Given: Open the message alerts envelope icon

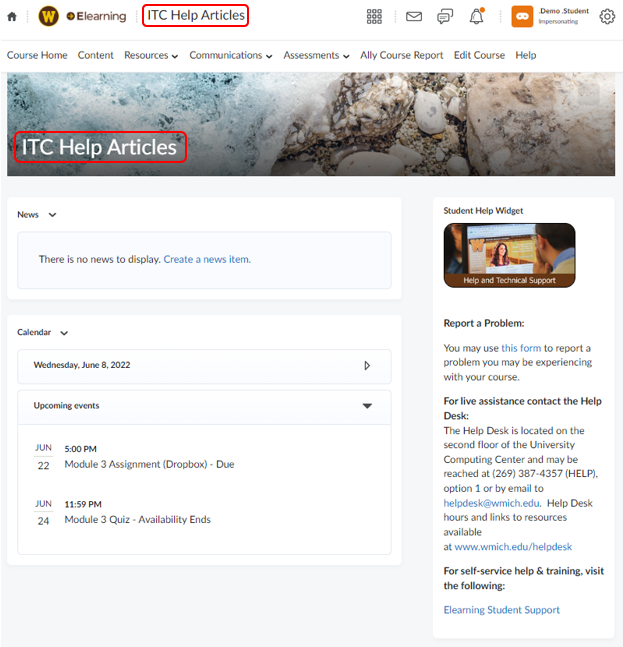Looking at the screenshot, I should [413, 16].
